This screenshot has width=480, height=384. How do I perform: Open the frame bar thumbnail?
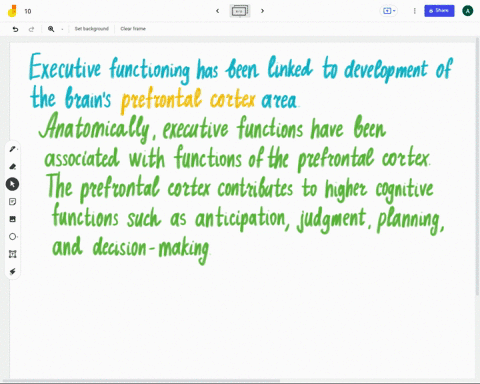coord(240,11)
